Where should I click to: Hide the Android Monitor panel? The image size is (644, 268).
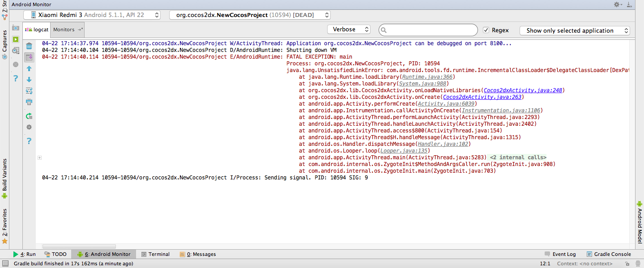pyautogui.click(x=630, y=4)
